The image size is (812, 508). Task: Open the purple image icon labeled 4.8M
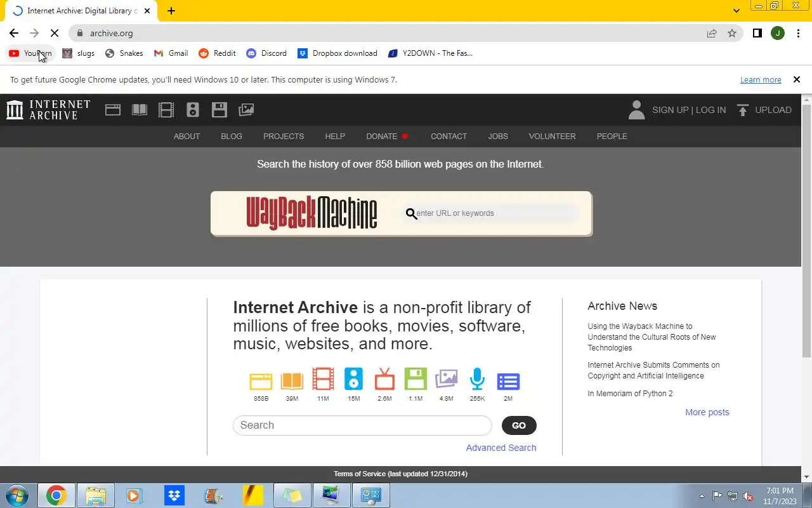pyautogui.click(x=447, y=380)
